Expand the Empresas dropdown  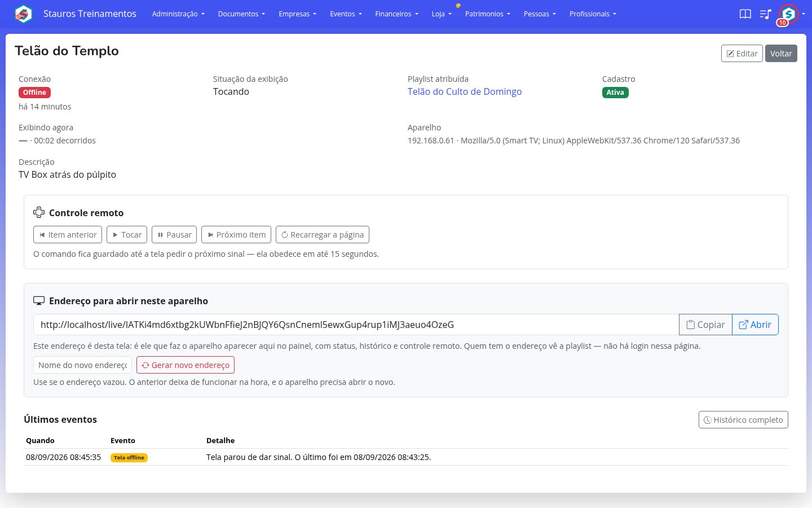(297, 14)
